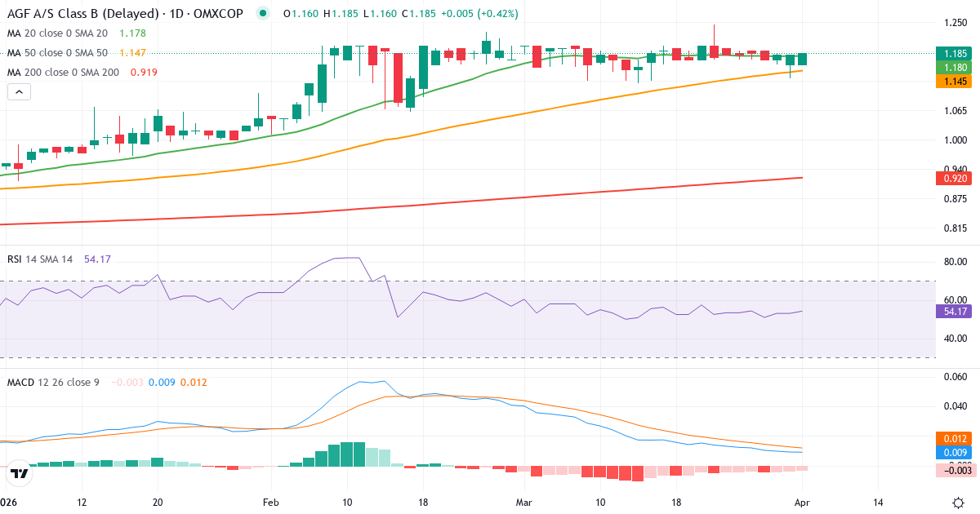Click the orange MACD signal tag 0.012

[x=954, y=439]
